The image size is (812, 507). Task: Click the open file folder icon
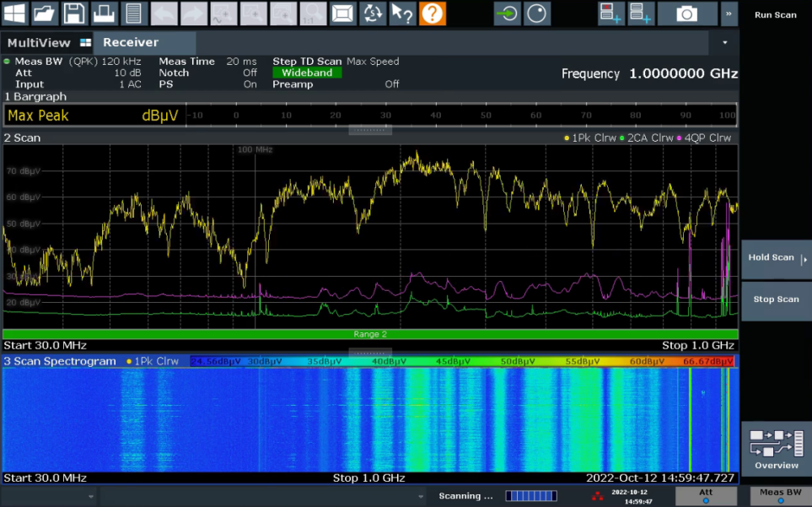click(x=45, y=13)
